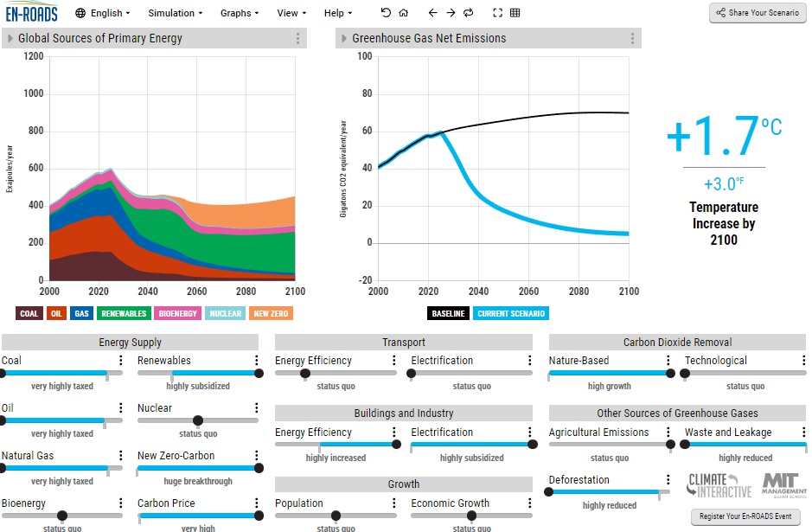The width and height of the screenshot is (812, 532).
Task: Click Register Your En-ROADS Event button
Action: 745,516
